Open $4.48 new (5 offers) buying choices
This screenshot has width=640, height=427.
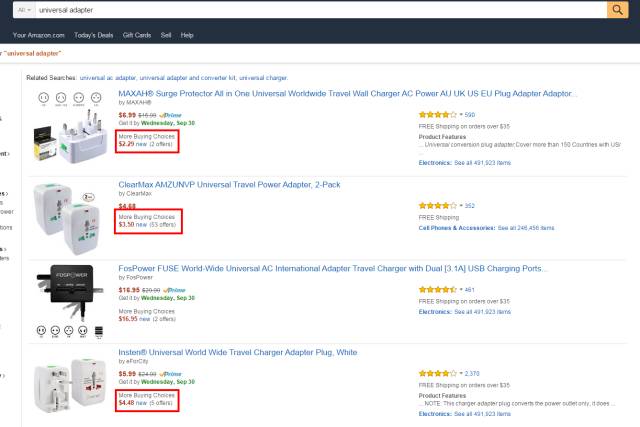[x=146, y=403]
